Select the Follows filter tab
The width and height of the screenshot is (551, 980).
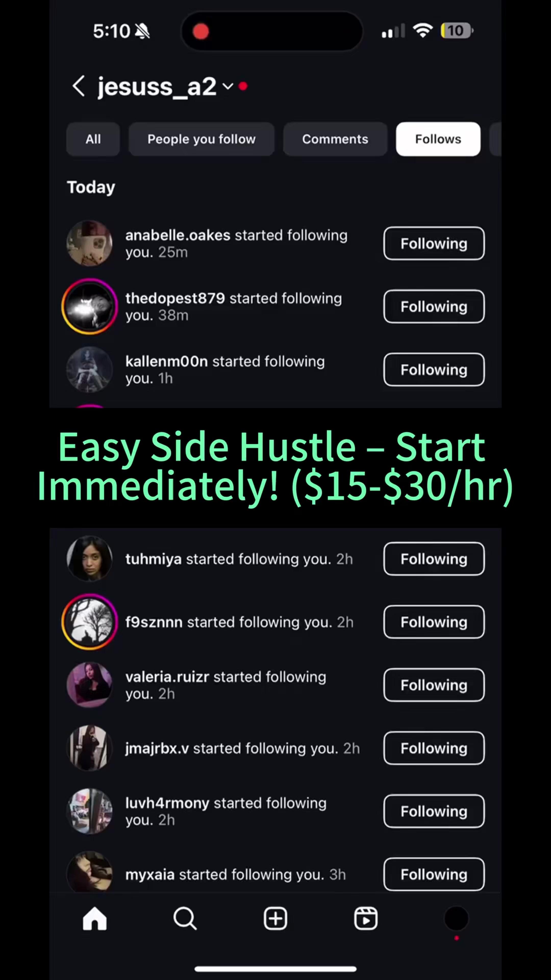click(438, 139)
